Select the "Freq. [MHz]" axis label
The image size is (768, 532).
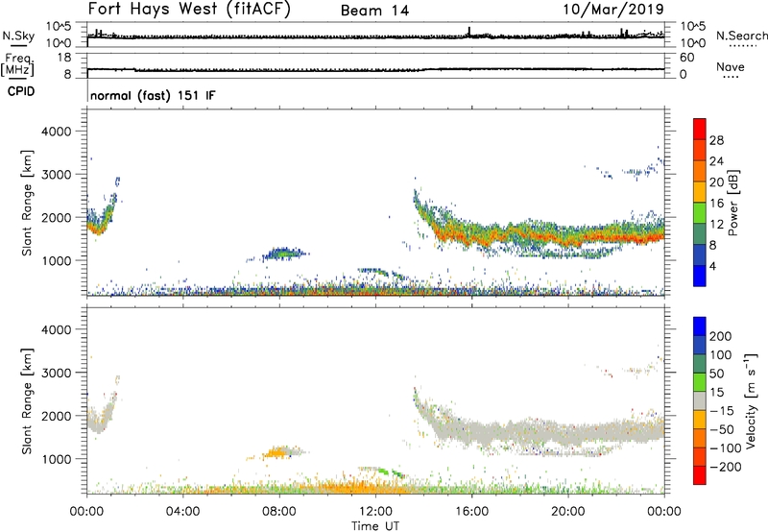[18, 64]
